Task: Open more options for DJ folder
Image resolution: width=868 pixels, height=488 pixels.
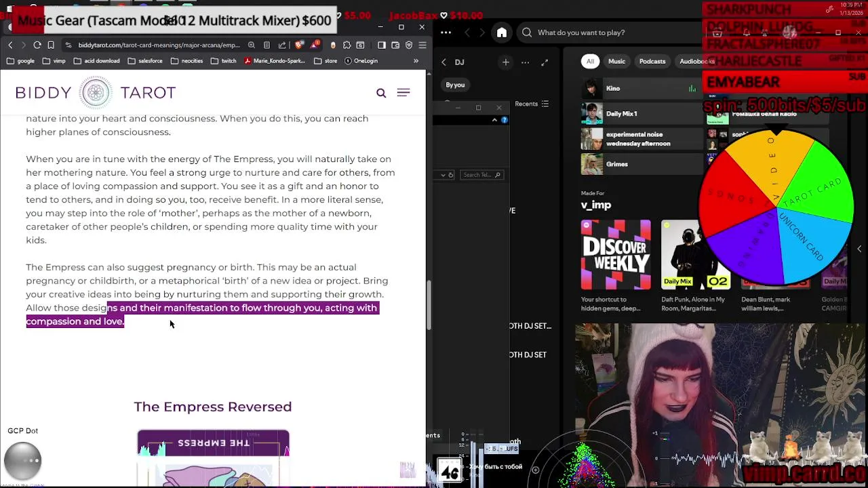Action: point(525,62)
